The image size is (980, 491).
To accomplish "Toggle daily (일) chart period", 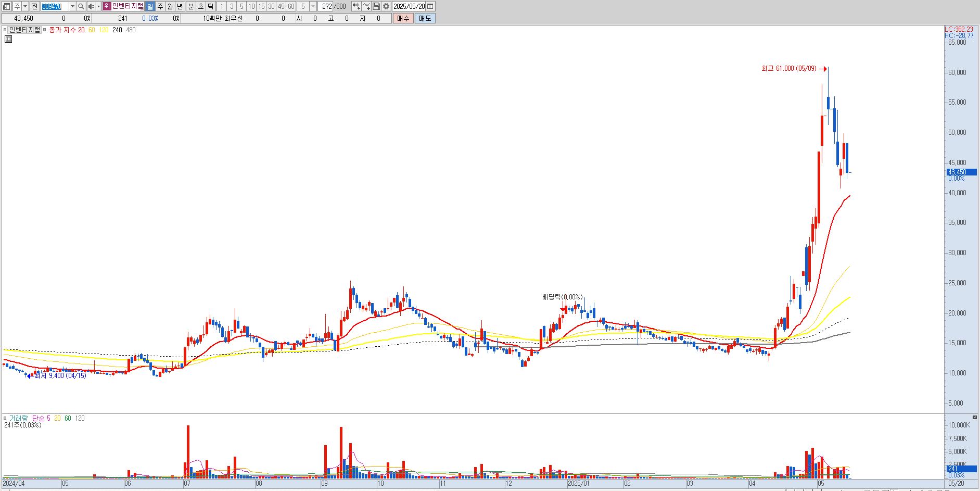I will click(150, 6).
